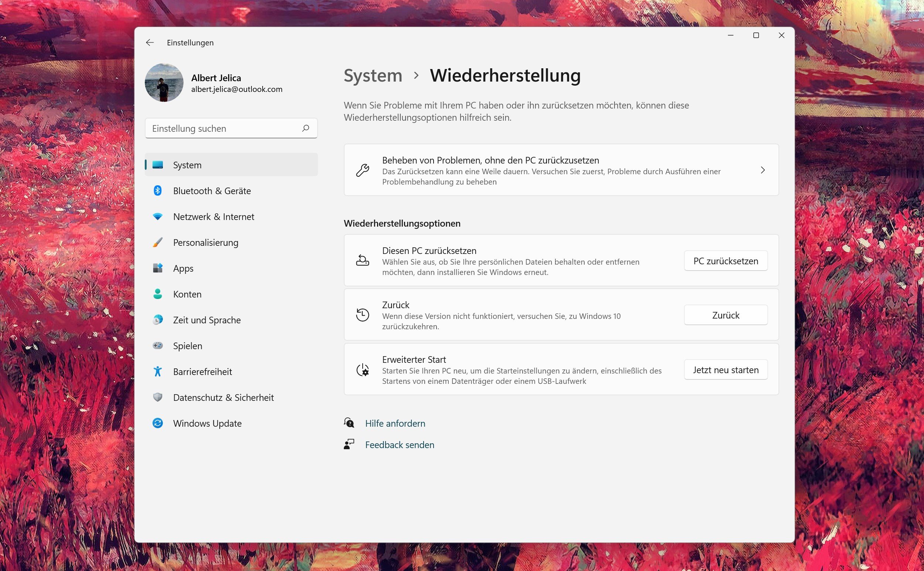Click the Feedback senden person icon
Screen dimensions: 924x571
point(349,444)
